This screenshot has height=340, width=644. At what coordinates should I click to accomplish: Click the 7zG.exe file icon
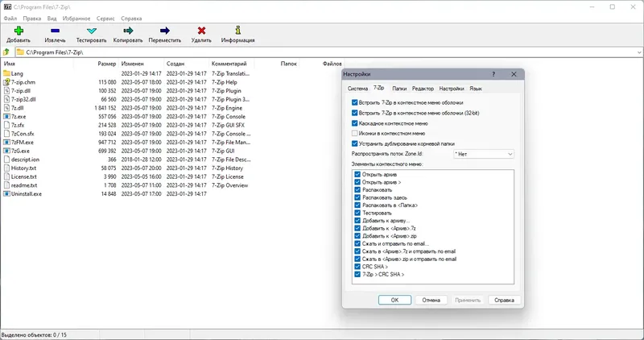(6, 151)
